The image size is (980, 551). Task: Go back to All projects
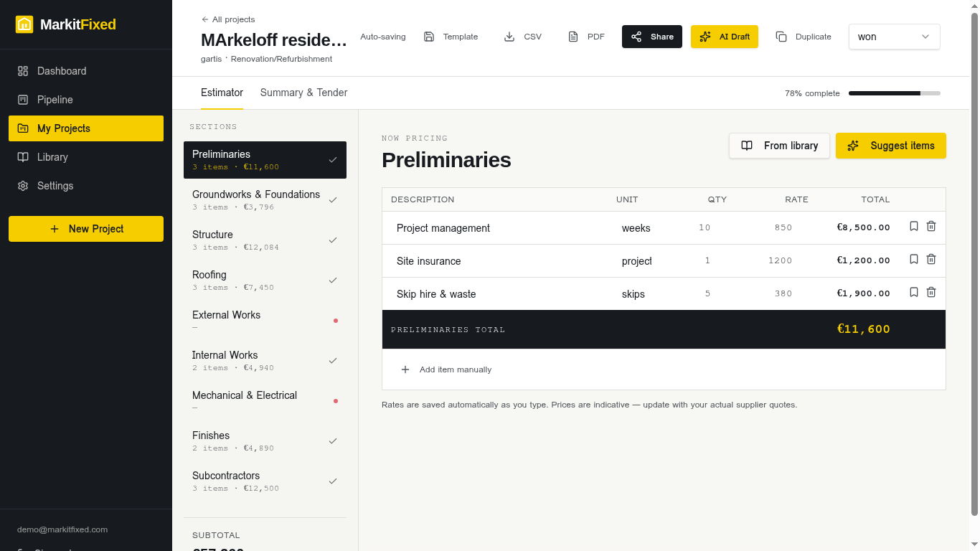[x=228, y=19]
